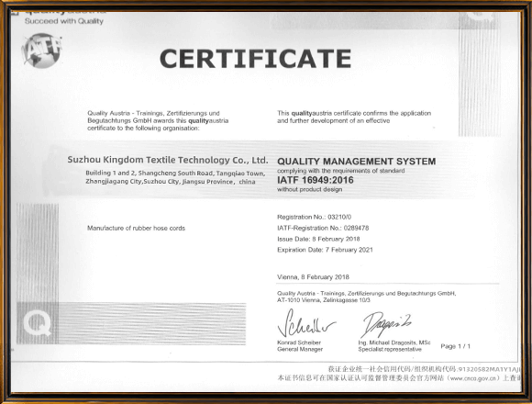Click IATF-Registration No. 0289478 line
Image resolution: width=532 pixels, height=404 pixels.
(x=323, y=228)
